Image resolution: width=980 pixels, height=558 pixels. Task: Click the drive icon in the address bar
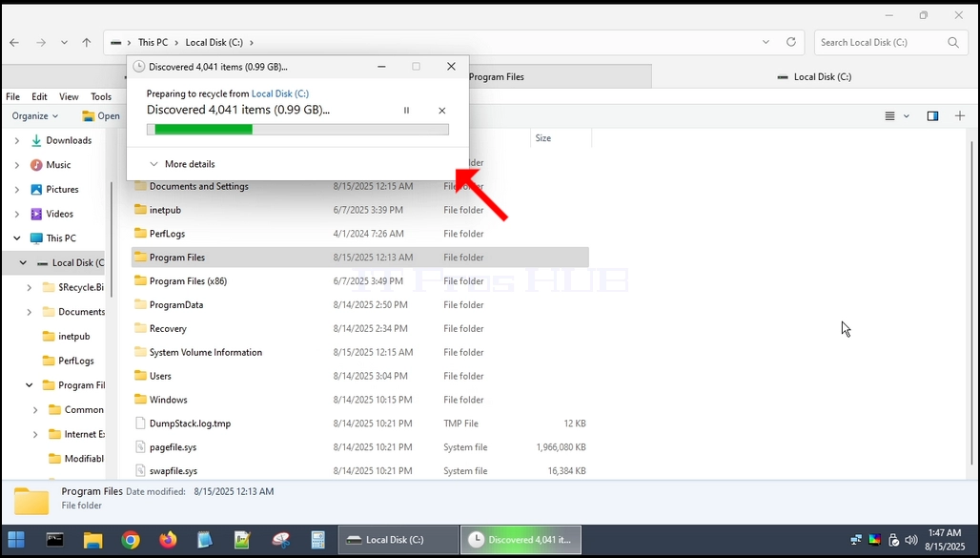click(x=115, y=43)
